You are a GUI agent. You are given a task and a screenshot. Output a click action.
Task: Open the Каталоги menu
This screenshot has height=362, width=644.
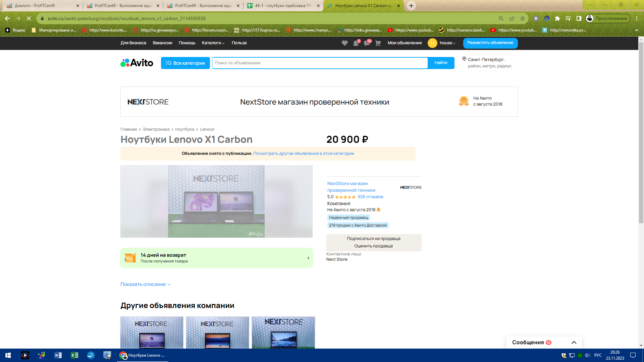coord(213,43)
